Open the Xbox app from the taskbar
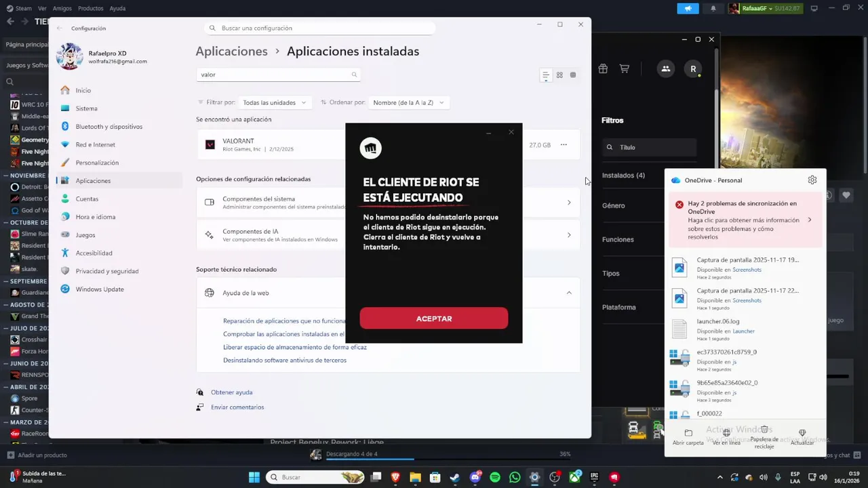868x488 pixels. [575, 477]
